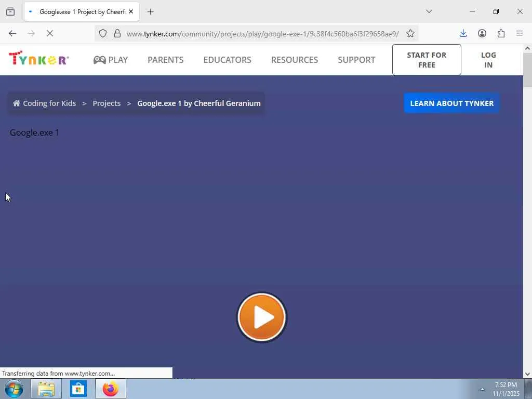Follow the Coding for Kids breadcrumb

pos(45,103)
